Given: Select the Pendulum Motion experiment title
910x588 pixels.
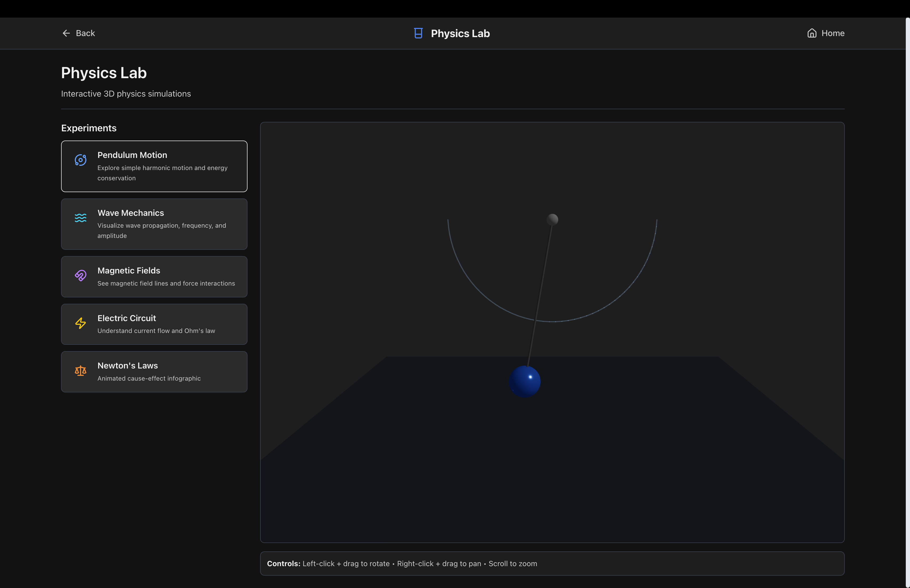Looking at the screenshot, I should [132, 155].
